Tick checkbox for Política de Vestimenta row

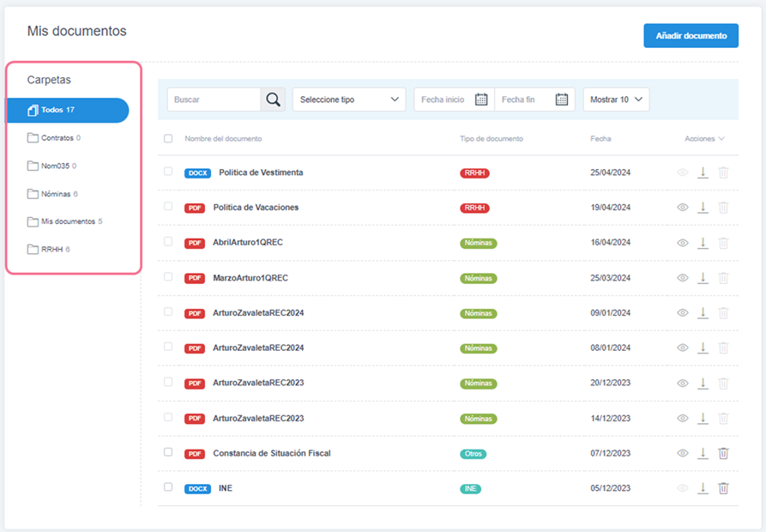[168, 172]
